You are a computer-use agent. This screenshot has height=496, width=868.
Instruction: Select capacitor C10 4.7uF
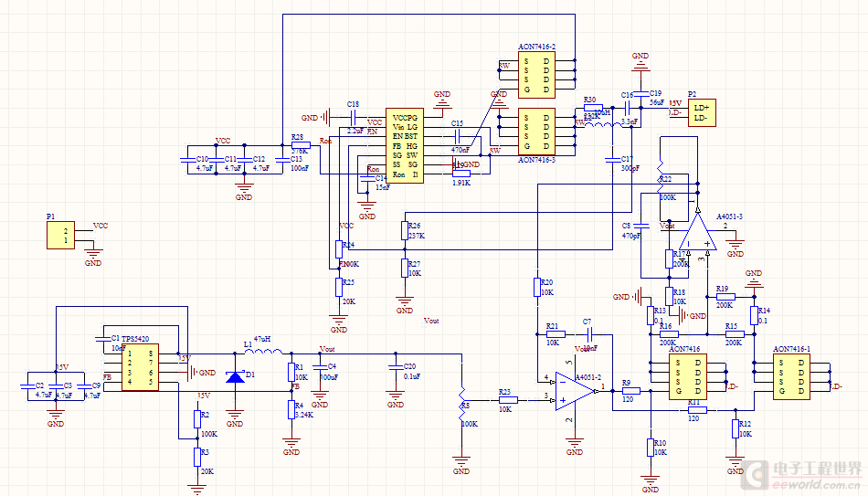pos(187,160)
